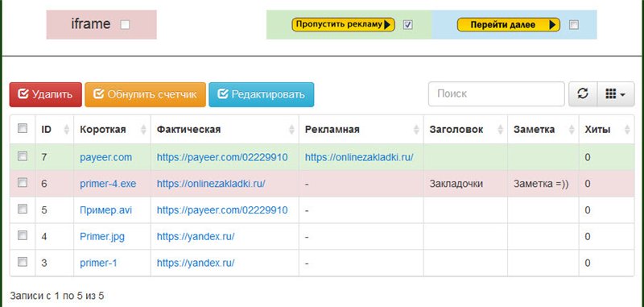Select the row with ID 3
The image size is (644, 307).
pos(23,262)
